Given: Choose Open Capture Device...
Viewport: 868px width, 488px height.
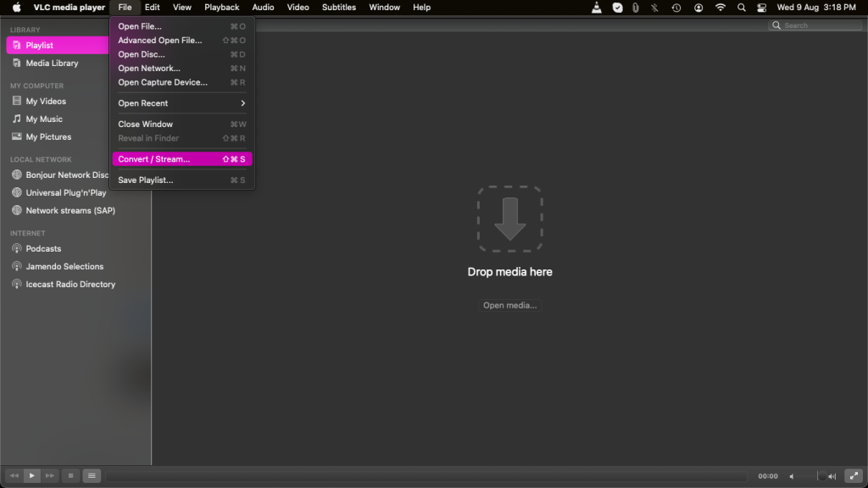Looking at the screenshot, I should 182,82.
